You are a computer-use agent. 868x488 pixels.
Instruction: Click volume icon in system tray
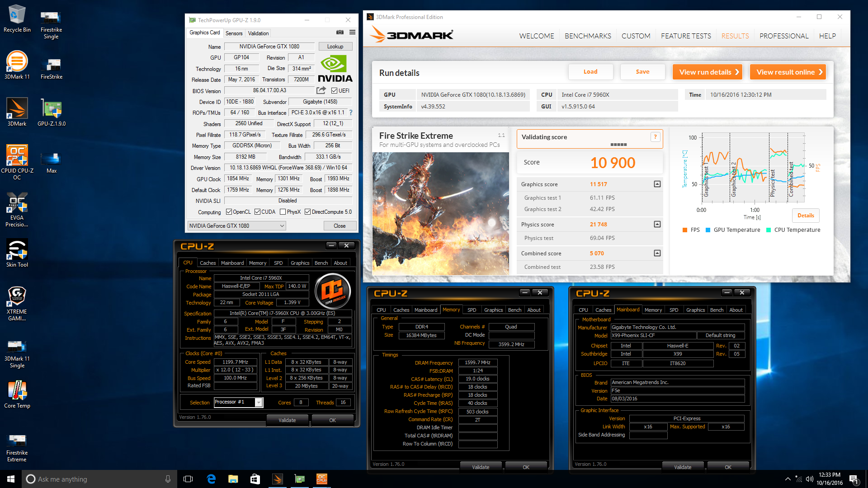[x=809, y=479]
